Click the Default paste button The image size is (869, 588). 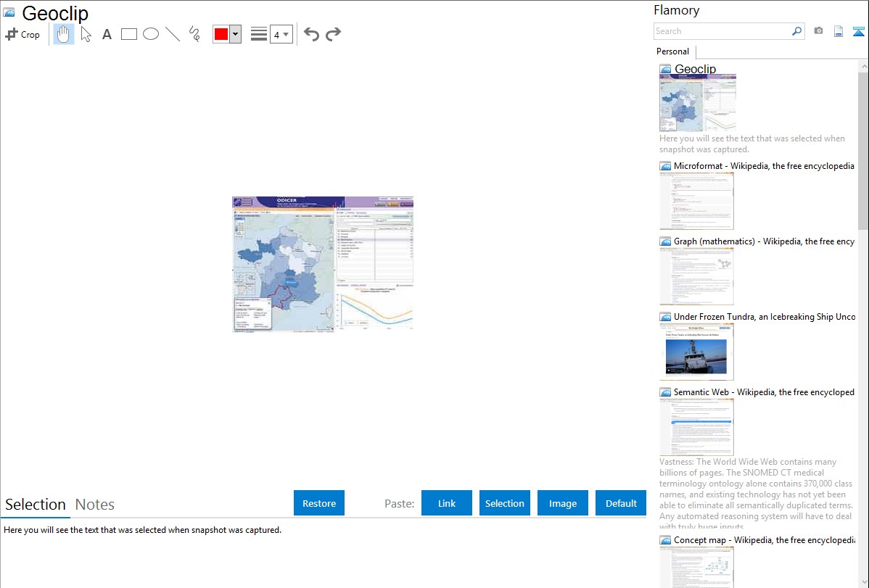[621, 503]
